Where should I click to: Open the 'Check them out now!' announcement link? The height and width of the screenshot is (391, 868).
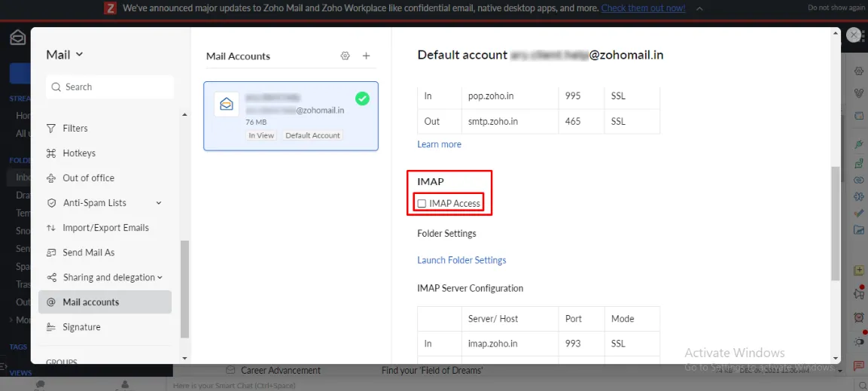click(643, 8)
